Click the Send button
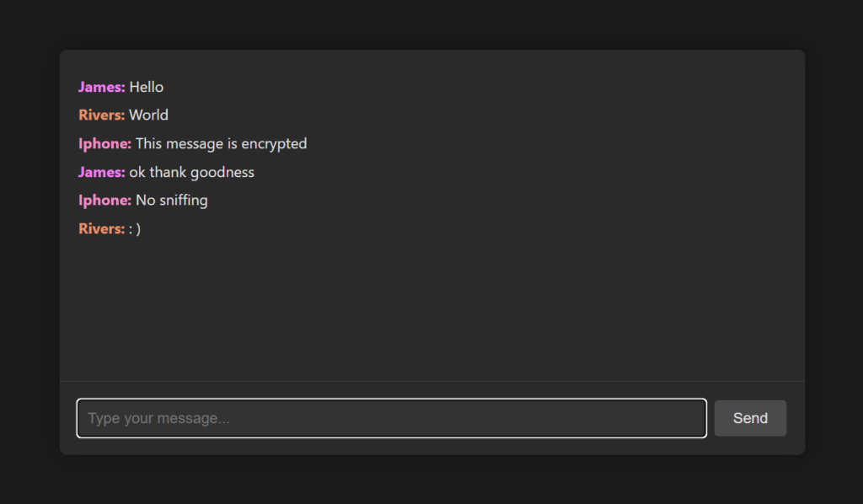The image size is (863, 504). point(750,418)
